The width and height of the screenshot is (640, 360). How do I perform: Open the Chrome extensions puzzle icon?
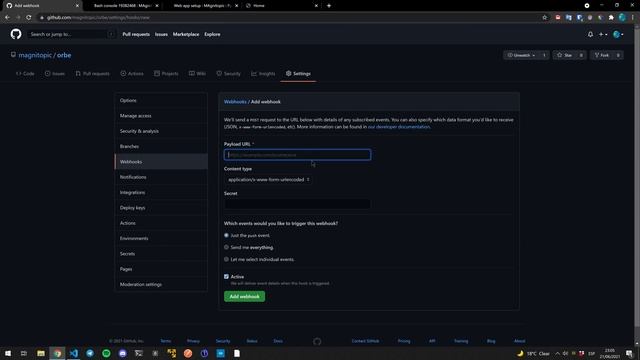click(x=611, y=18)
